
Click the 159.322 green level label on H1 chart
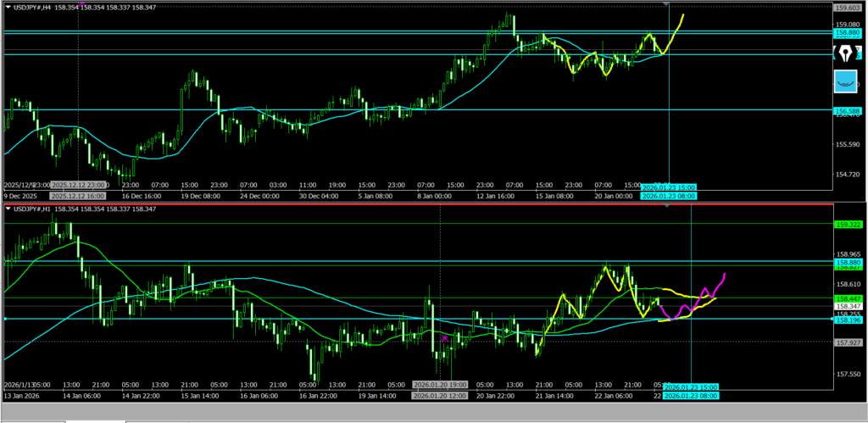click(848, 225)
